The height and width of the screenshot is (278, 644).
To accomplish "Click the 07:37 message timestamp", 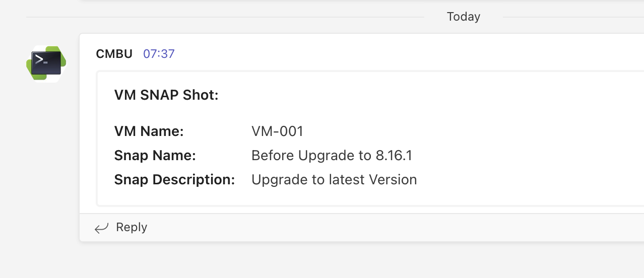I will 159,54.
